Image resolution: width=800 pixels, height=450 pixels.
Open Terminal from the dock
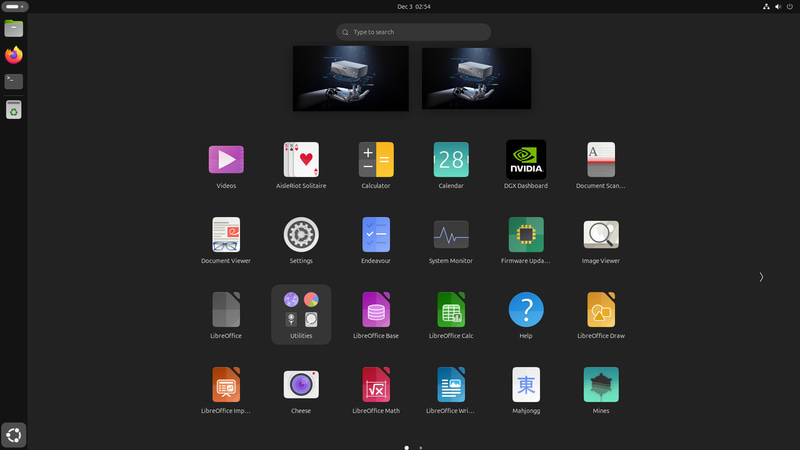click(x=14, y=82)
